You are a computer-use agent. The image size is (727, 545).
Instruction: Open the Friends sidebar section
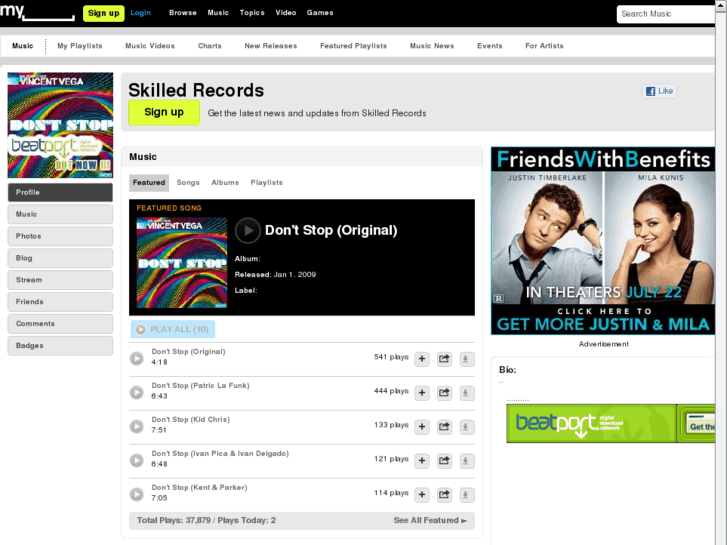pyautogui.click(x=60, y=302)
